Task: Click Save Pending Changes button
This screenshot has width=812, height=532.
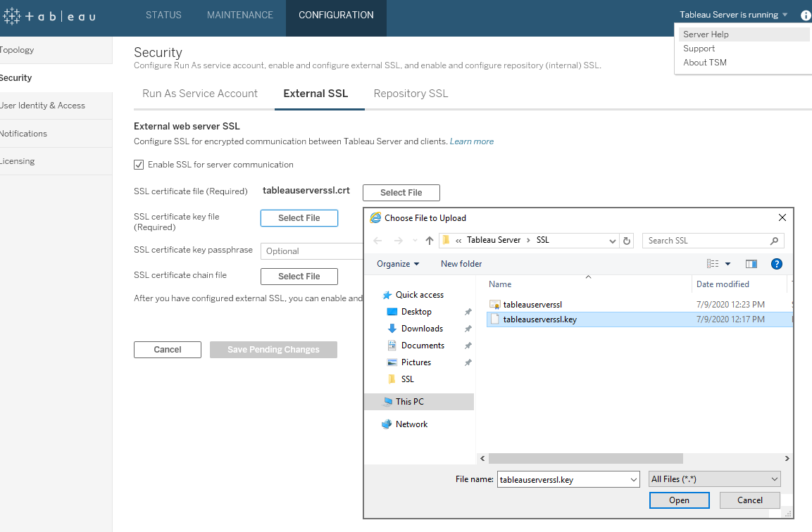Action: (x=273, y=349)
